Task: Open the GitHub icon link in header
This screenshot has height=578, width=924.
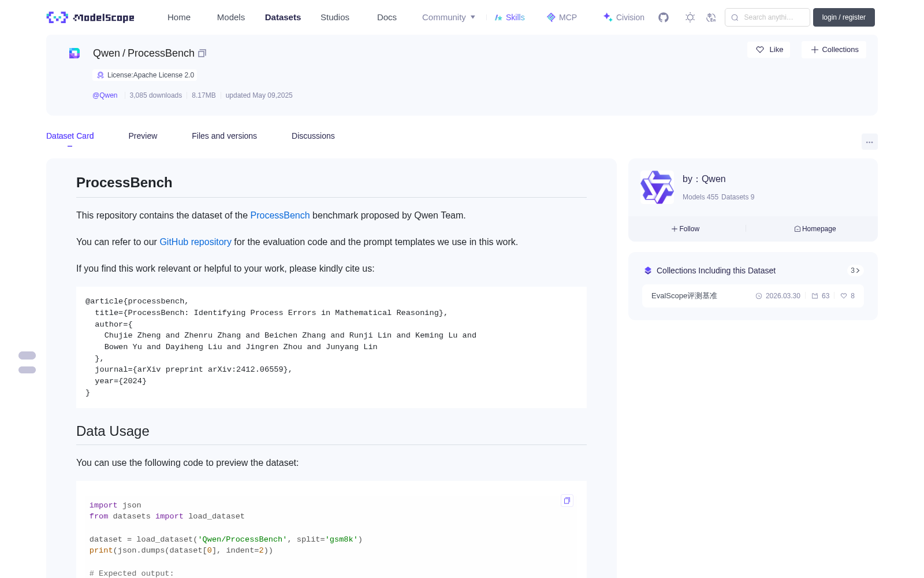Action: pos(664,17)
